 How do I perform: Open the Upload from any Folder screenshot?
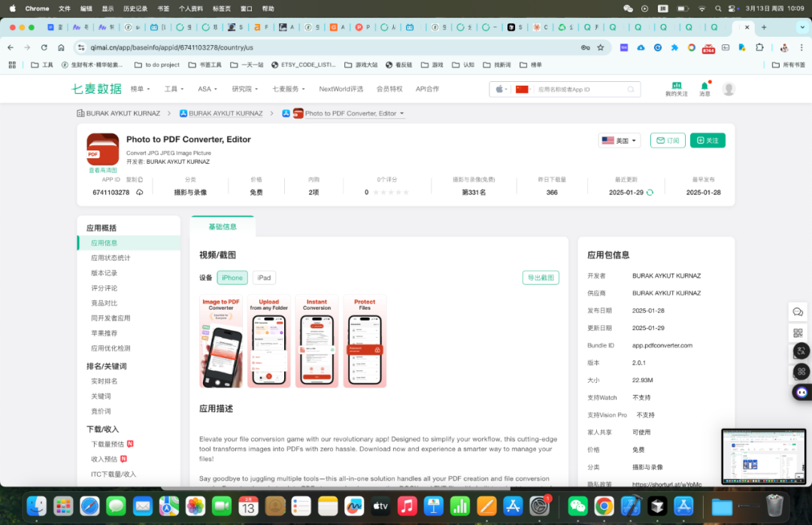[268, 341]
